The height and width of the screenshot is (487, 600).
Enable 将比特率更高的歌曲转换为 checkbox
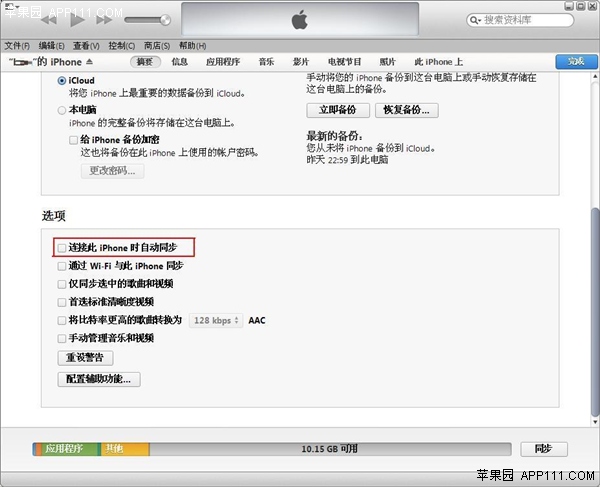coord(62,320)
